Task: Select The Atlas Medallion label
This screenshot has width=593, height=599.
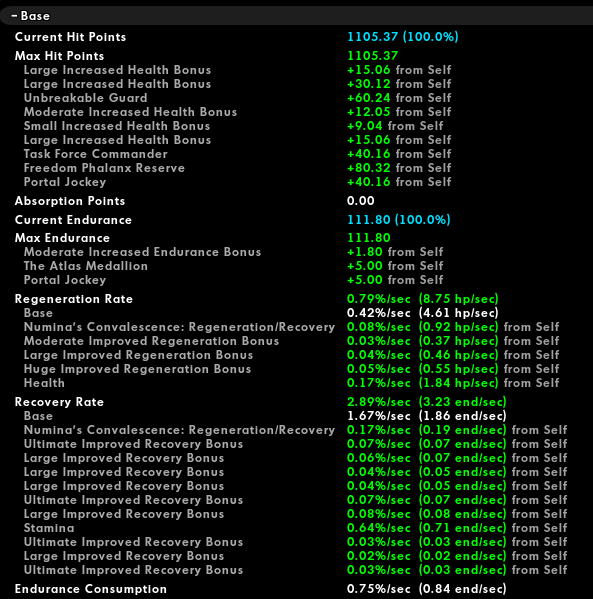Action: [86, 266]
